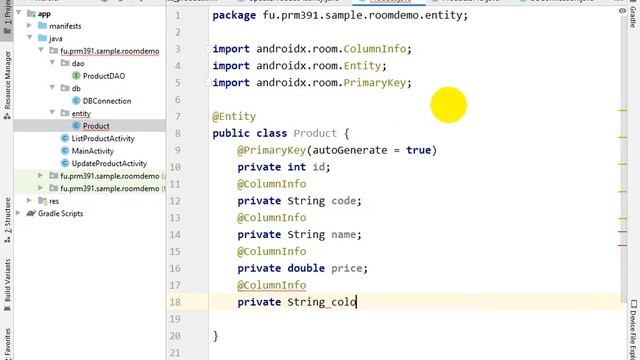
Task: Expand the manifests folder arrow
Action: pyautogui.click(x=29, y=25)
